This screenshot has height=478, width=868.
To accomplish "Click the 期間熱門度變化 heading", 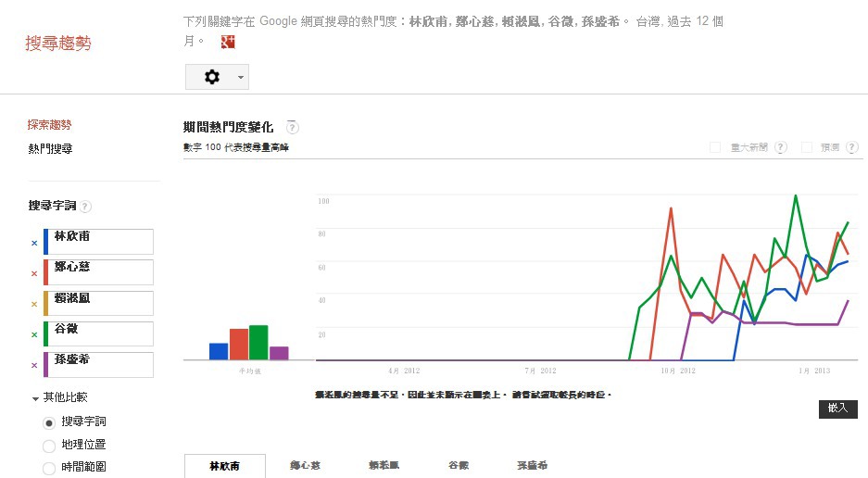I will [x=228, y=127].
